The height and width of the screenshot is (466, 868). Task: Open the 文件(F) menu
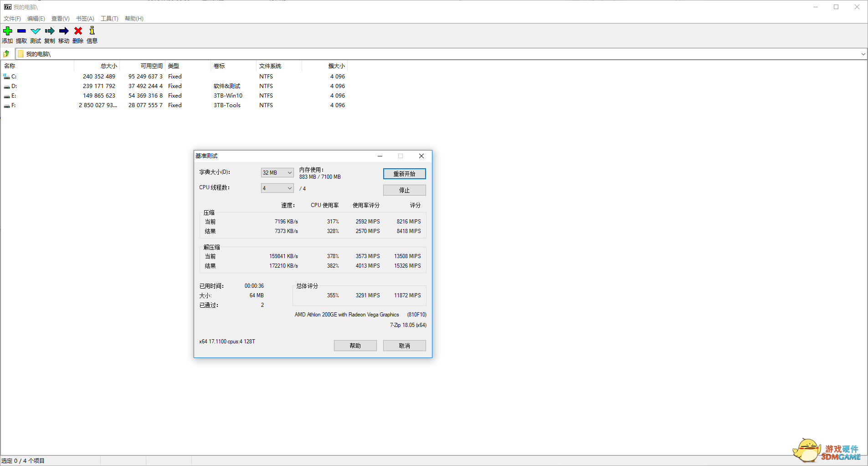12,19
